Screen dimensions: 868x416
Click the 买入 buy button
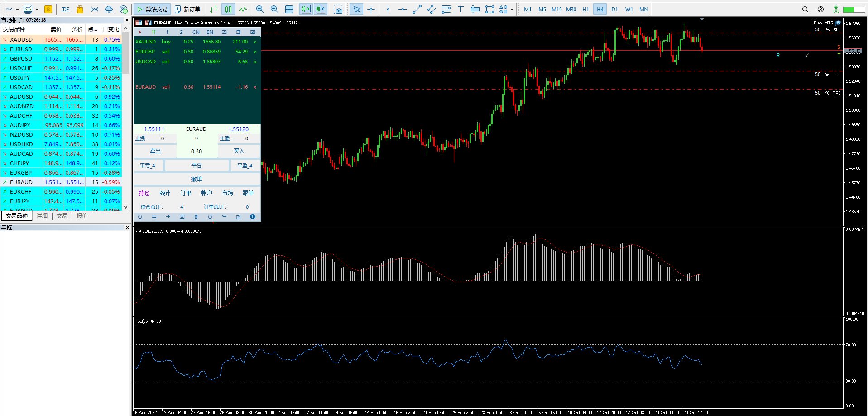pos(239,151)
